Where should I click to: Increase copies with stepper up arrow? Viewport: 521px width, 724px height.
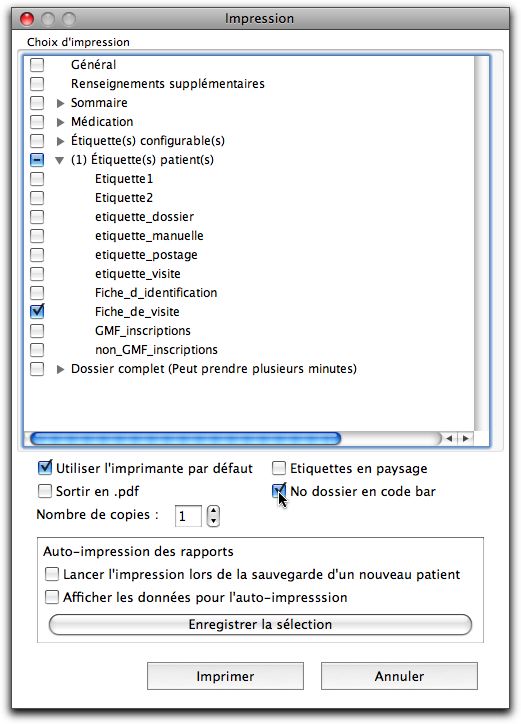point(213,511)
